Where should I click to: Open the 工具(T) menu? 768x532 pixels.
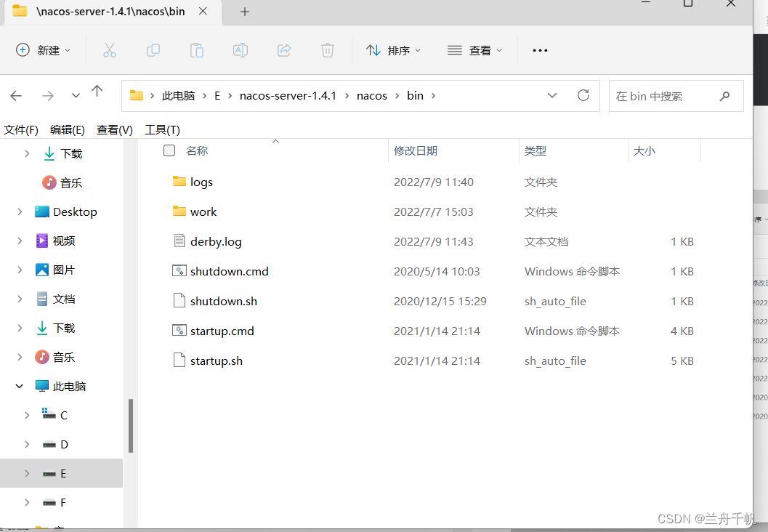tap(162, 130)
